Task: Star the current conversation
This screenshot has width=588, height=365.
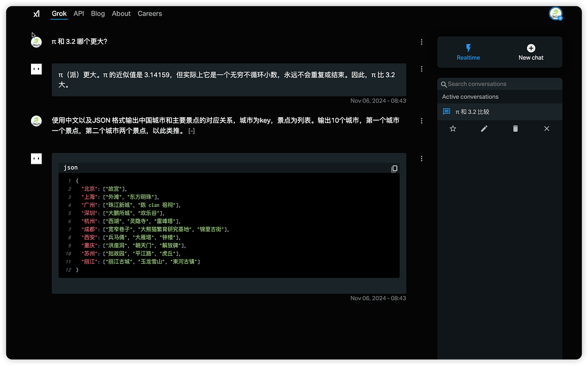Action: [452, 129]
